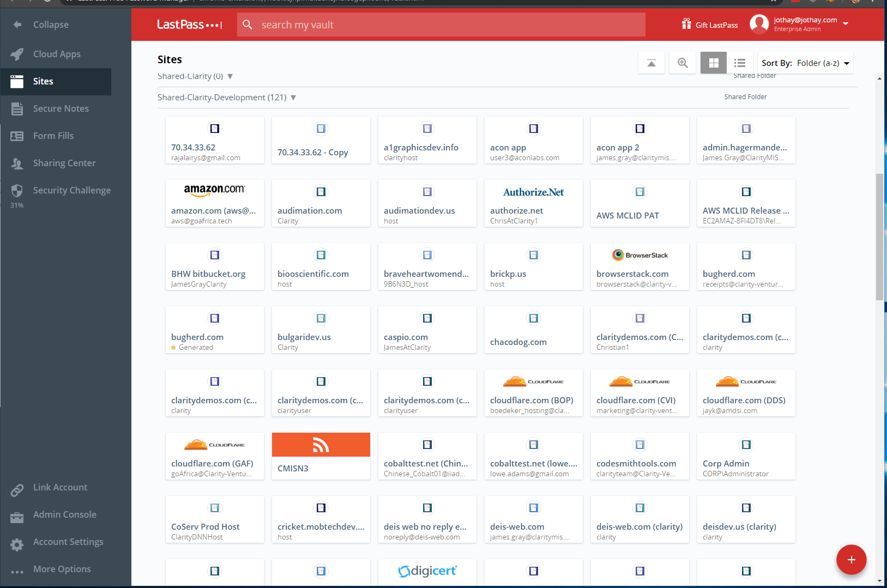Click the Collapse arrow icon in sidebar

click(17, 25)
